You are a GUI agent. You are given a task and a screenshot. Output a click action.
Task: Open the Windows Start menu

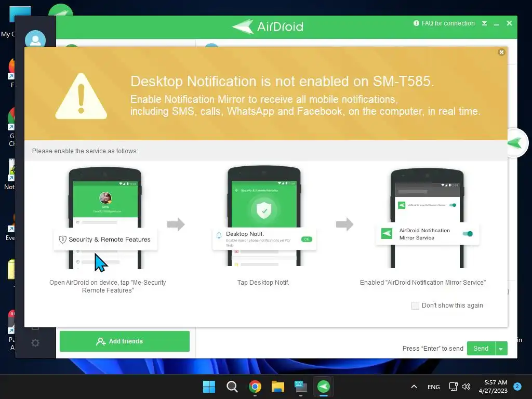209,387
